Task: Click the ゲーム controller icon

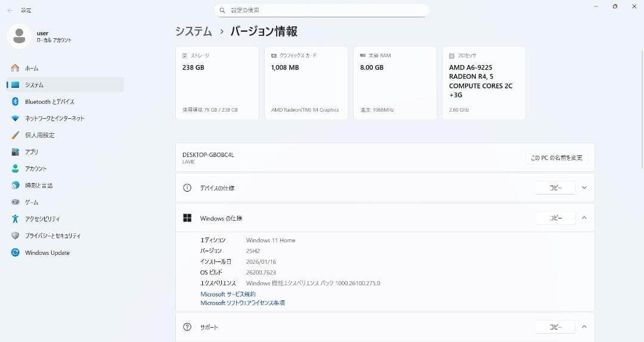Action: (15, 202)
